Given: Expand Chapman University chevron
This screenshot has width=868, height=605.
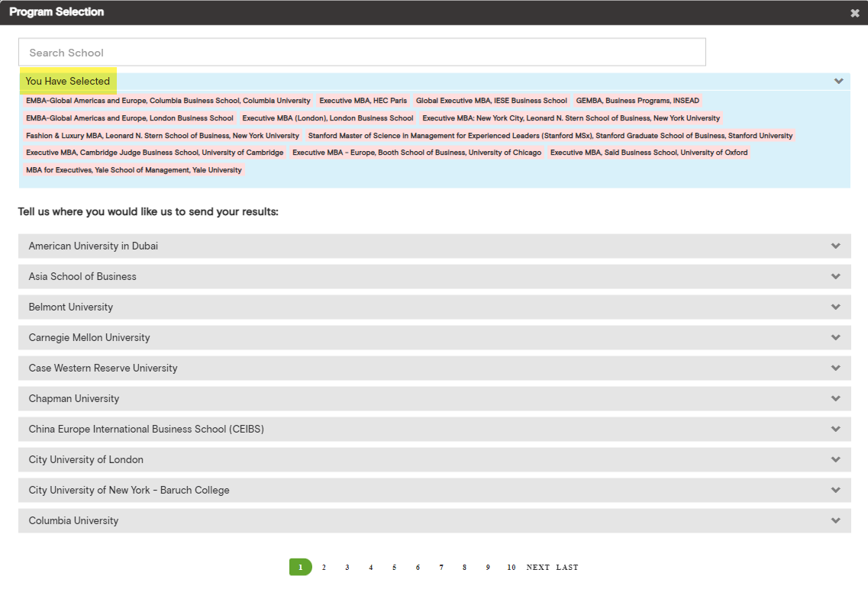Looking at the screenshot, I should click(x=835, y=398).
